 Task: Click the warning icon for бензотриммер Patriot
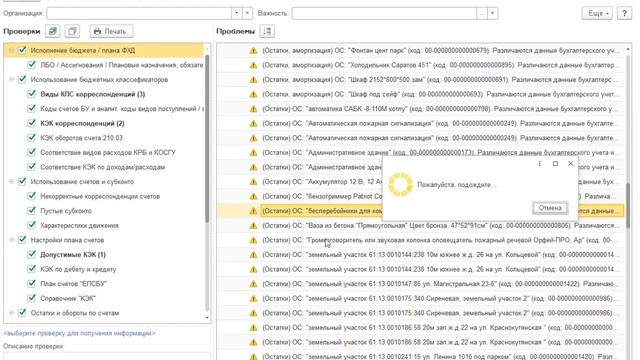pyautogui.click(x=253, y=196)
